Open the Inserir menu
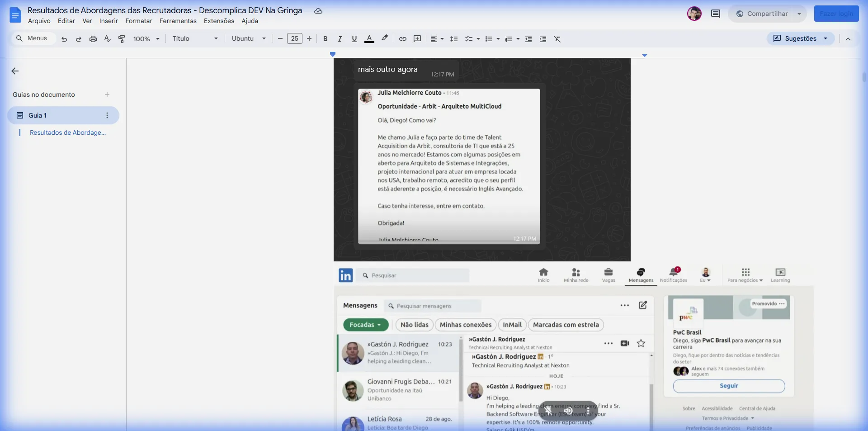The height and width of the screenshot is (431, 868). coord(108,21)
